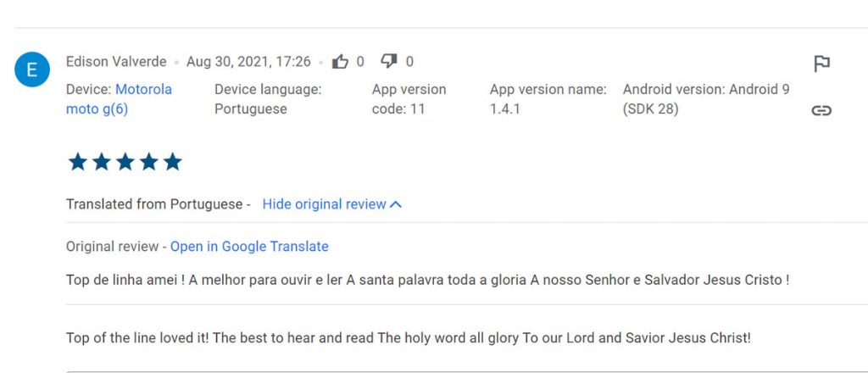Click the review date Aug 30, 2021
Viewport: 868px width, 373px height.
click(248, 62)
